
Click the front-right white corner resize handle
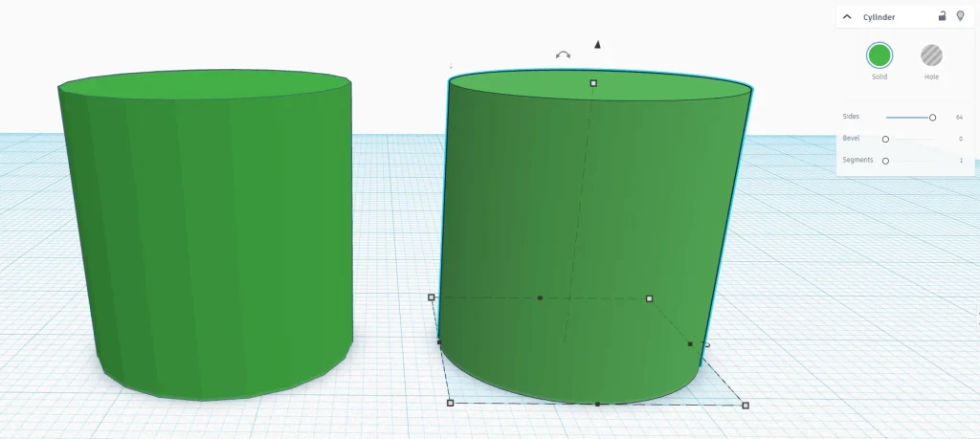[745, 406]
